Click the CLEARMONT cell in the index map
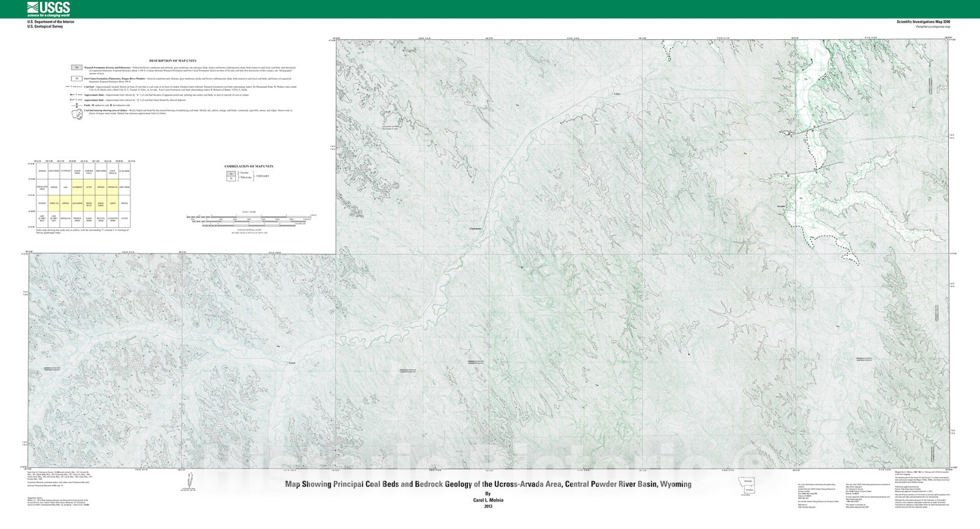The width and height of the screenshot is (980, 529). point(77,187)
